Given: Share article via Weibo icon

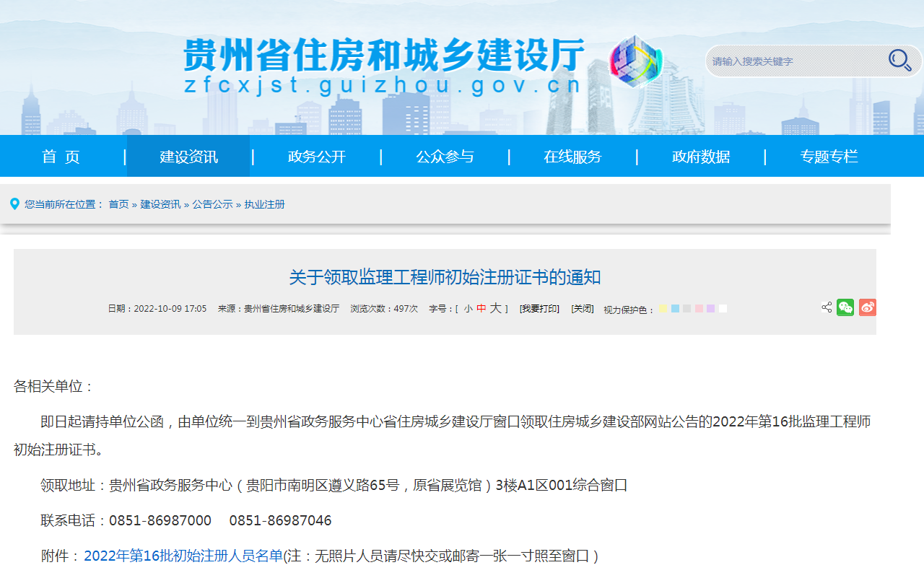Looking at the screenshot, I should point(867,307).
